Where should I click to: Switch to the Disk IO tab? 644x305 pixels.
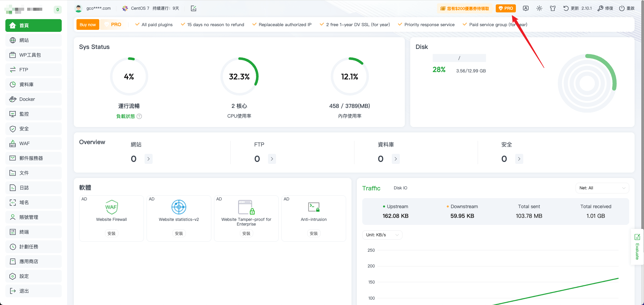[400, 188]
